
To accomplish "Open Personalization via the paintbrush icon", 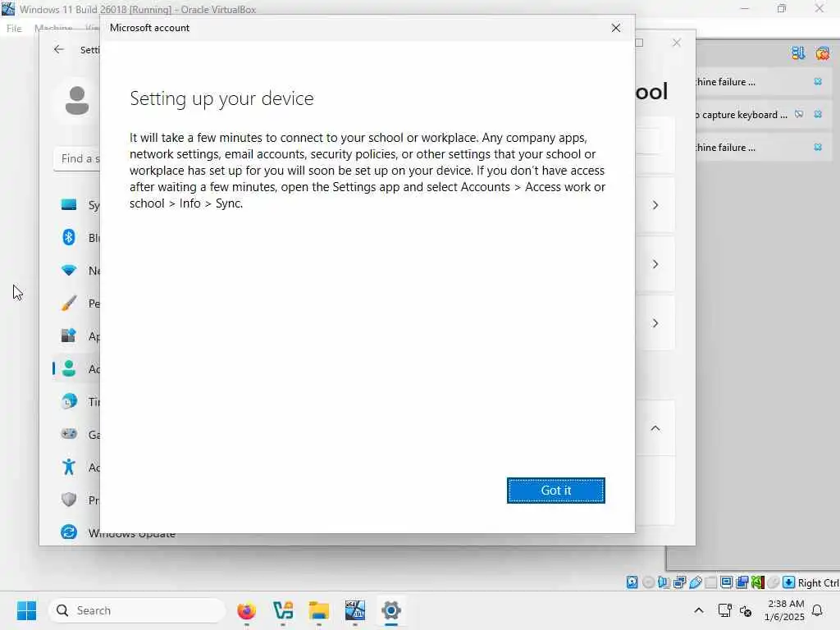I will point(69,304).
